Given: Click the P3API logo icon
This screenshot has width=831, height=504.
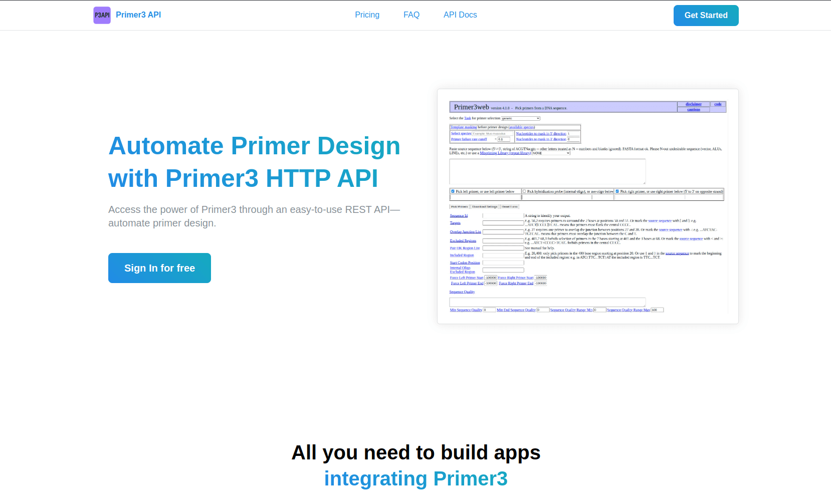Looking at the screenshot, I should (102, 15).
